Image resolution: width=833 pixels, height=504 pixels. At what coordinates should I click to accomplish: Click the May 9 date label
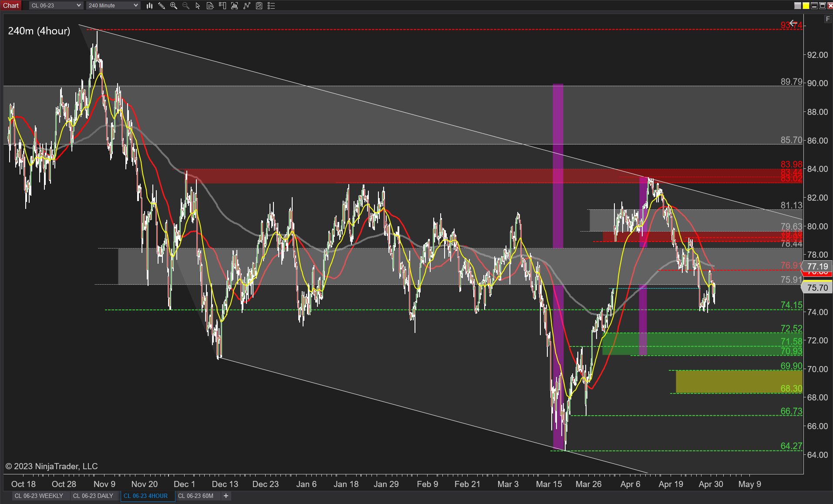750,484
